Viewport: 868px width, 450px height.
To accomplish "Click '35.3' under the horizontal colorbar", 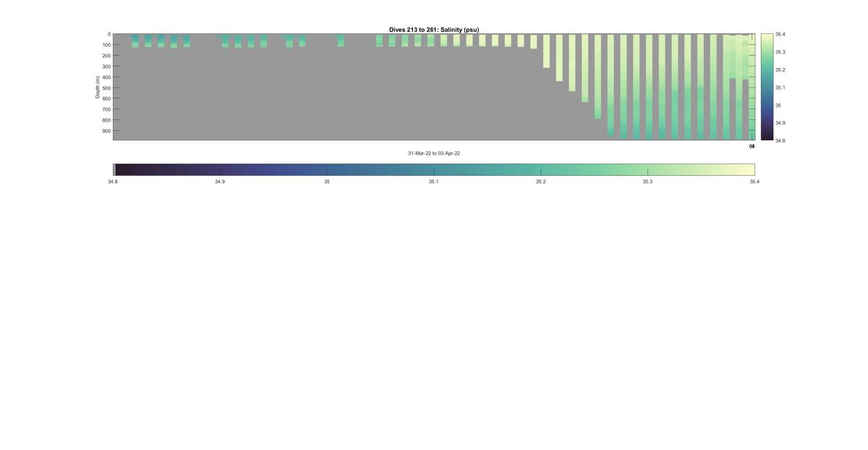I will pos(648,182).
